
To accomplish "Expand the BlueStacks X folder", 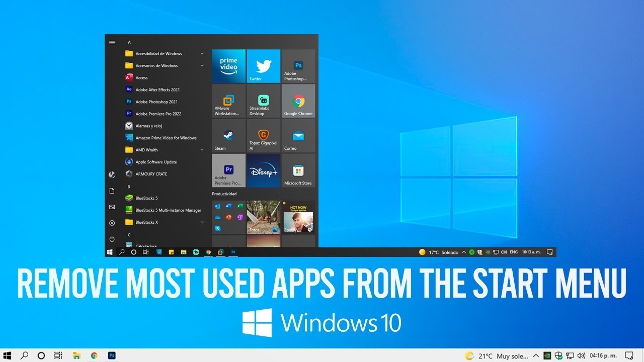I will point(165,222).
